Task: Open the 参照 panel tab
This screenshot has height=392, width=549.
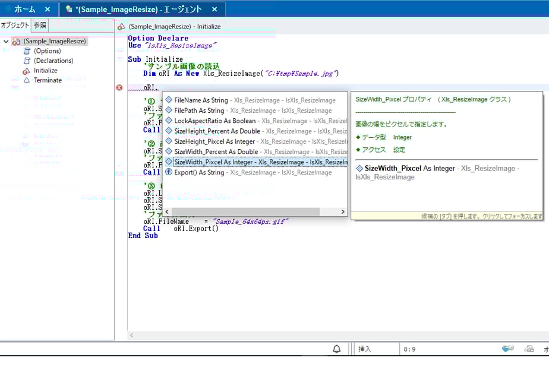Action: [x=40, y=25]
